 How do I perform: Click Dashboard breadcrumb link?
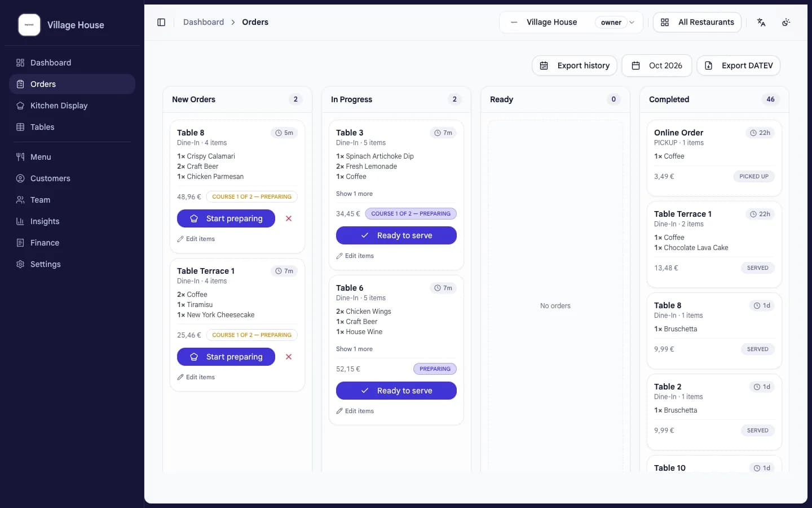click(204, 22)
